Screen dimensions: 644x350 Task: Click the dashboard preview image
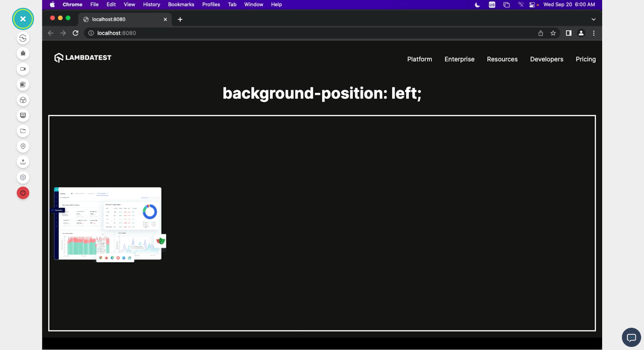(x=109, y=224)
